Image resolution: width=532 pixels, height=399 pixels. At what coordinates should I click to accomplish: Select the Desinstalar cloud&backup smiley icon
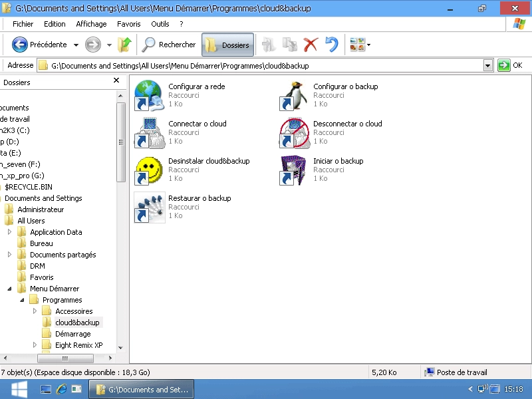(x=149, y=170)
